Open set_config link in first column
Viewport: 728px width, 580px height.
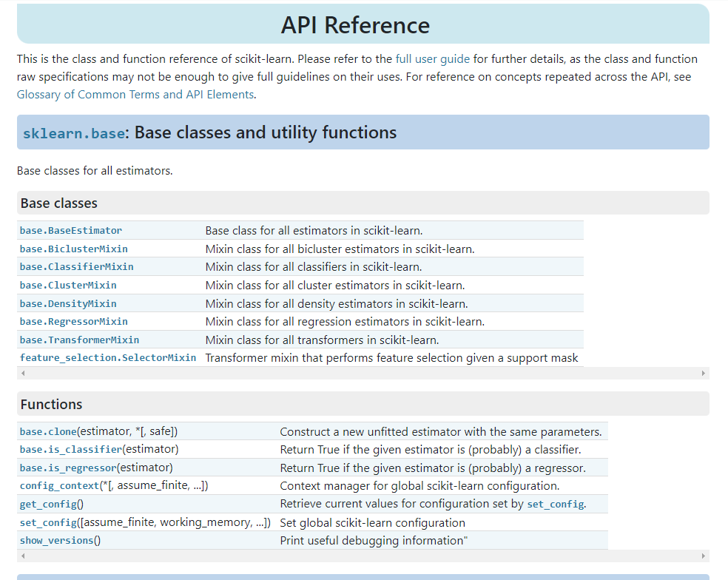48,522
